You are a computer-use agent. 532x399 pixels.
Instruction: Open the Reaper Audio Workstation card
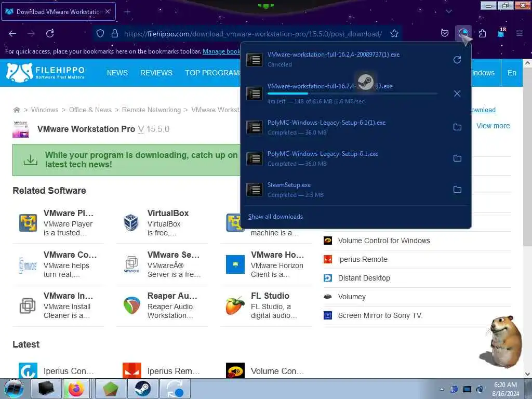click(162, 305)
